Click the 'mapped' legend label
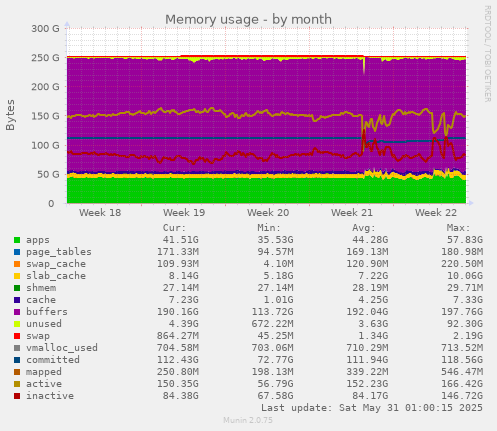 44,372
